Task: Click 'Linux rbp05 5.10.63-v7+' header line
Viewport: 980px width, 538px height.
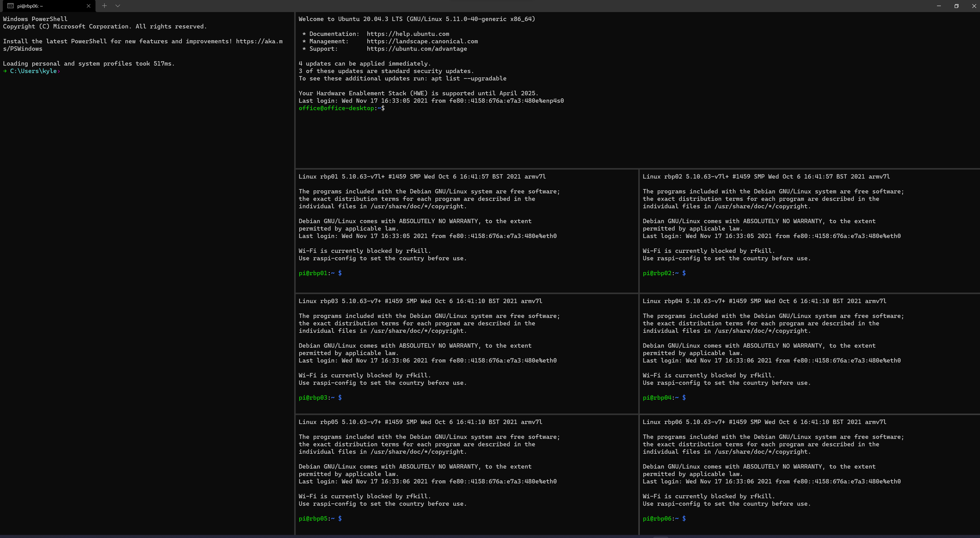Action: (x=420, y=422)
